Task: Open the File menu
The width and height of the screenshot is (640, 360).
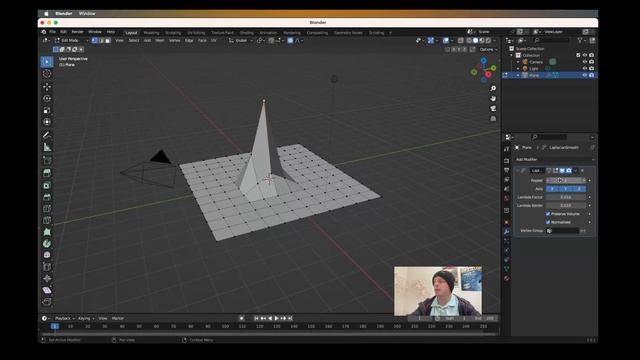Action: coord(52,32)
